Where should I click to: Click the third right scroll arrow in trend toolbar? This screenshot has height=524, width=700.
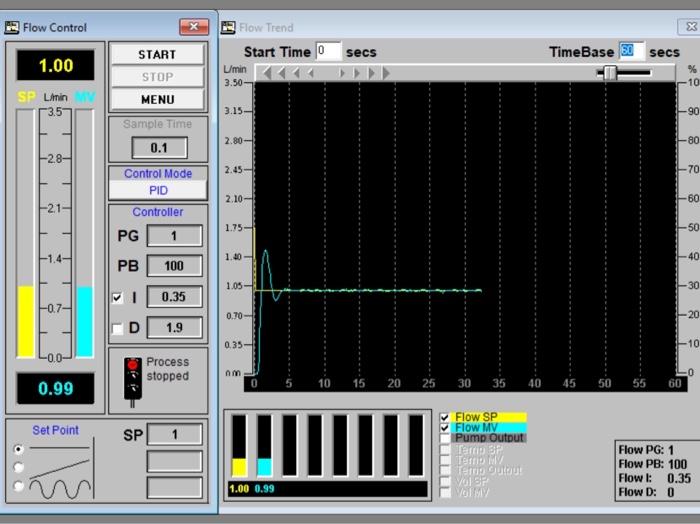pos(371,73)
